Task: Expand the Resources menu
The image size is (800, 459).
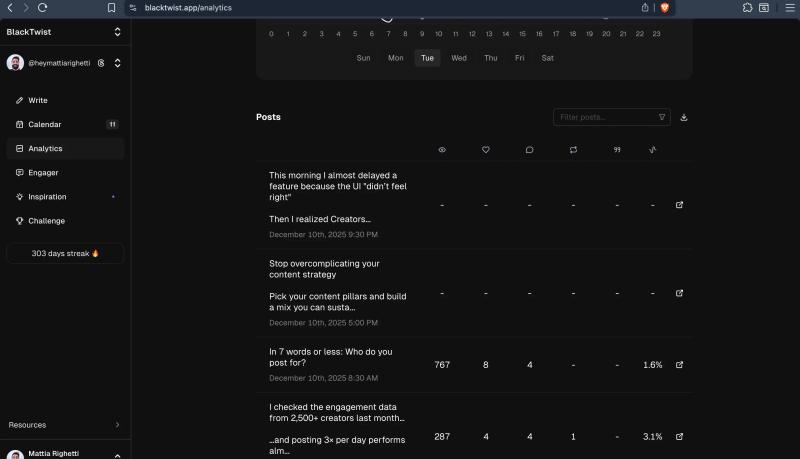Action: tap(65, 425)
